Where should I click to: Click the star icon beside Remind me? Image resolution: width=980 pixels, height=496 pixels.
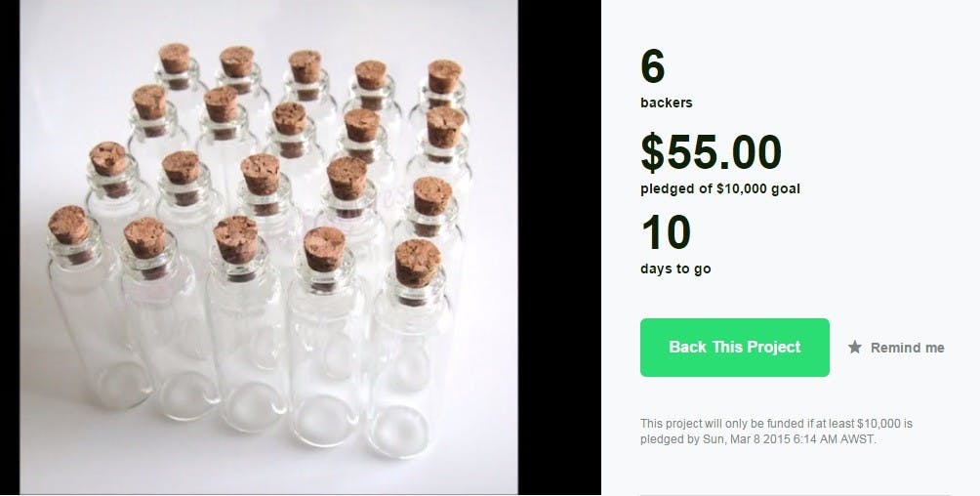click(x=855, y=348)
